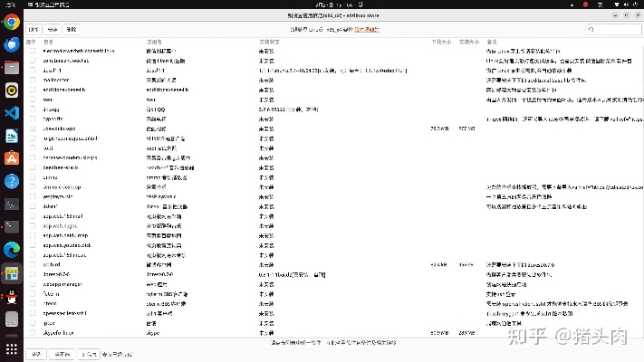
Task: Sort by the 下载大小 column header
Action: click(x=441, y=42)
